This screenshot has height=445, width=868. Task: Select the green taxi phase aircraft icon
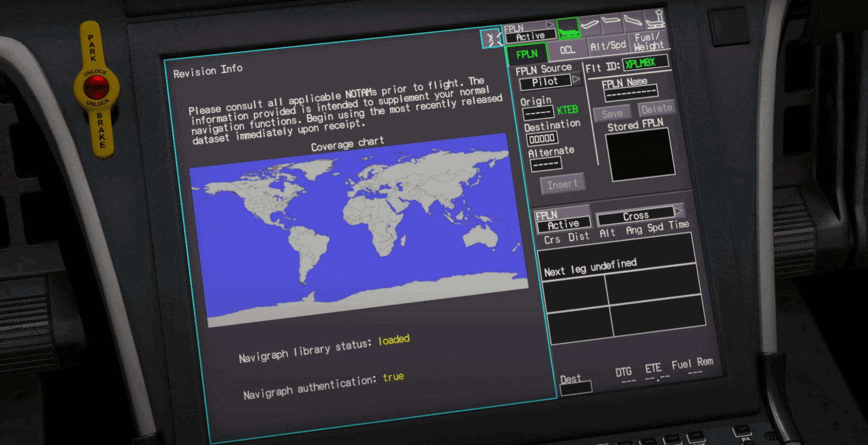568,29
